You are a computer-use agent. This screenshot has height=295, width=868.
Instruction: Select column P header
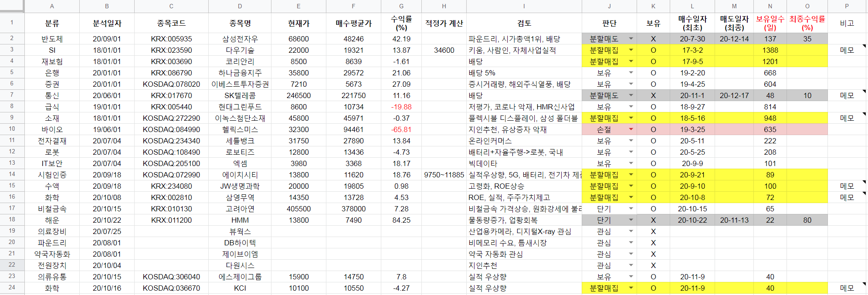(x=847, y=6)
